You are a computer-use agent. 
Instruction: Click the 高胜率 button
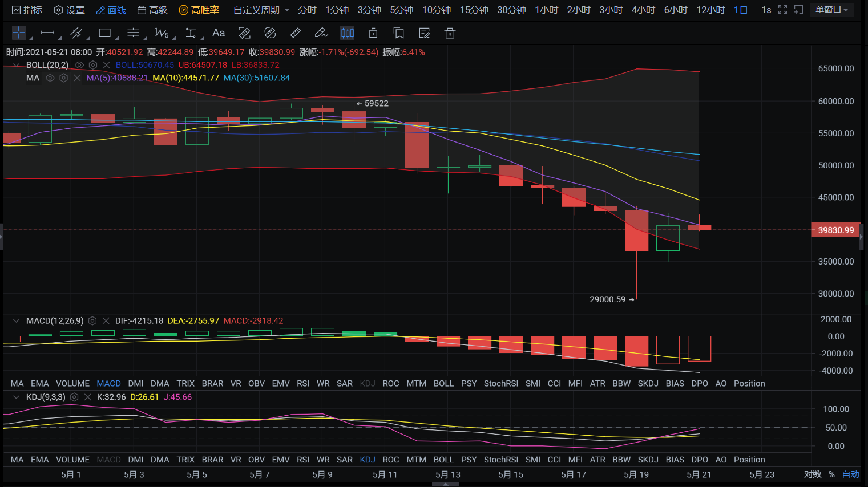point(199,10)
